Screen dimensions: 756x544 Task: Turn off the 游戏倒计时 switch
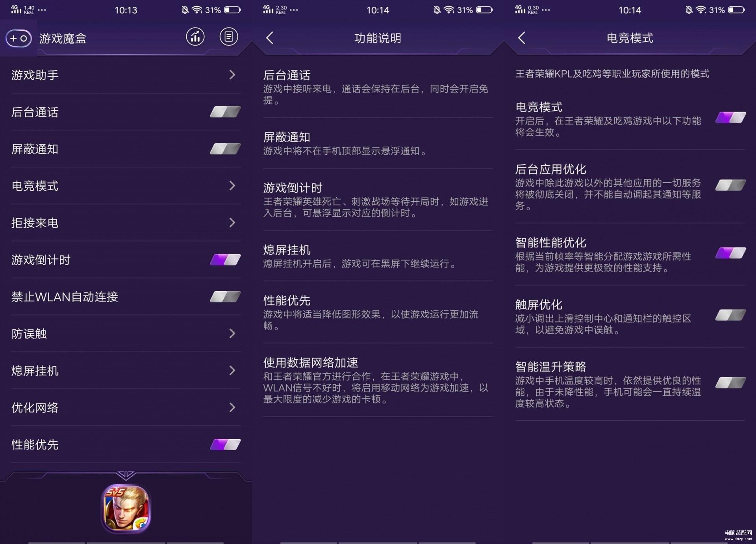225,260
